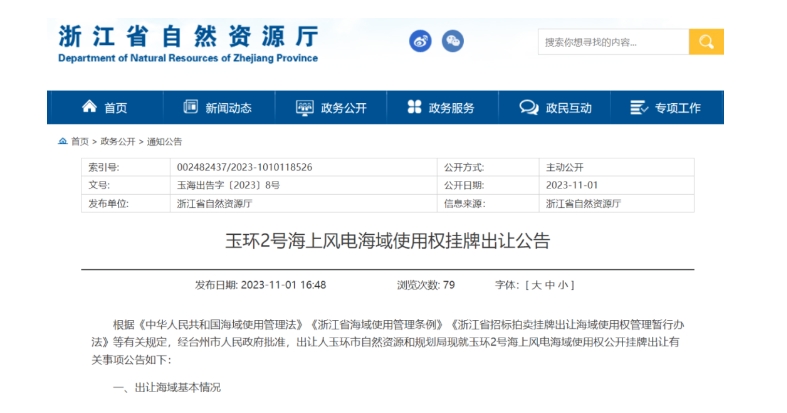Open the 政民互动 navigation menu item
Image resolution: width=787 pixels, height=413 pixels.
click(555, 107)
